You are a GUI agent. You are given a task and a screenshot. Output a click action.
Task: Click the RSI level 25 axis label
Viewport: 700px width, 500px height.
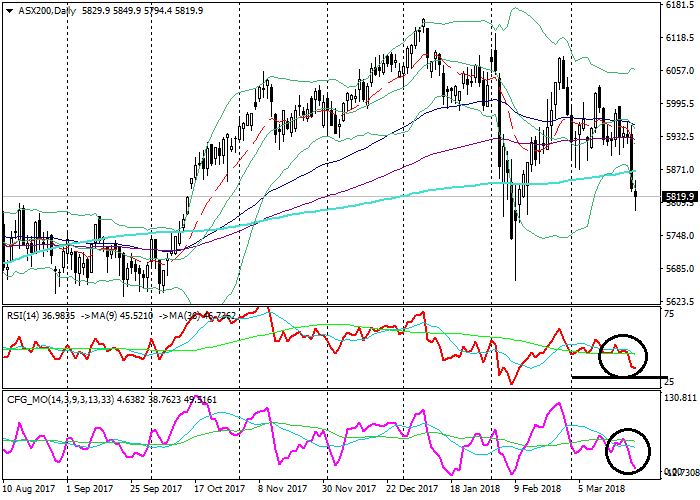669,382
